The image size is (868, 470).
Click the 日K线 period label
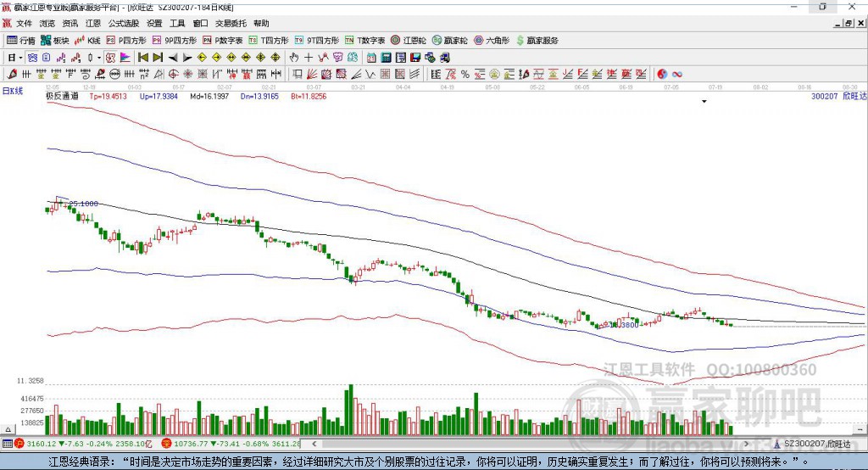tap(13, 91)
